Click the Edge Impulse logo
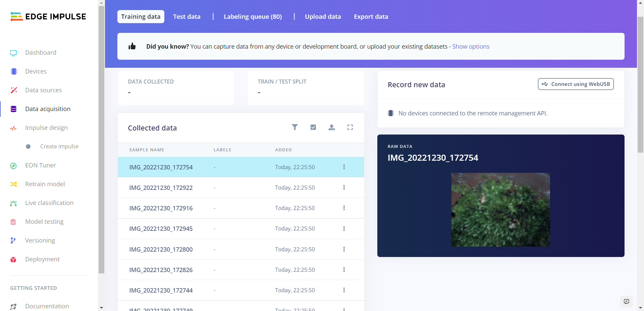Screen dimensions: 644x311 [x=48, y=16]
